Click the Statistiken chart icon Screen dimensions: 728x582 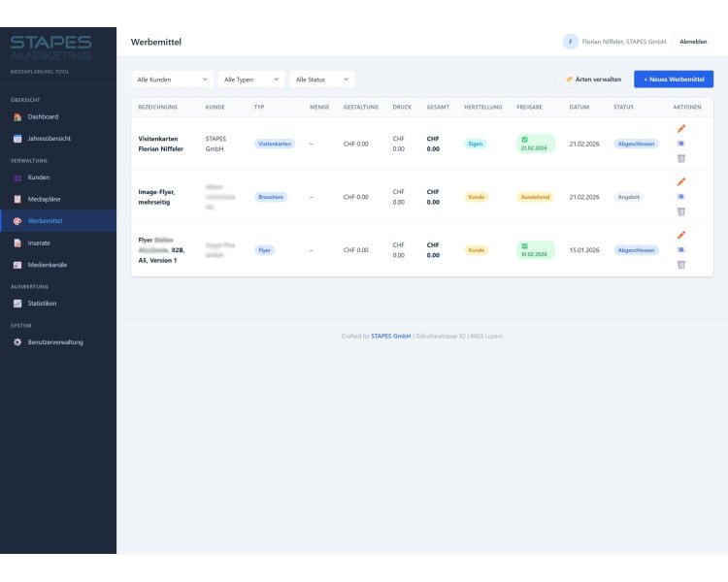tap(17, 304)
